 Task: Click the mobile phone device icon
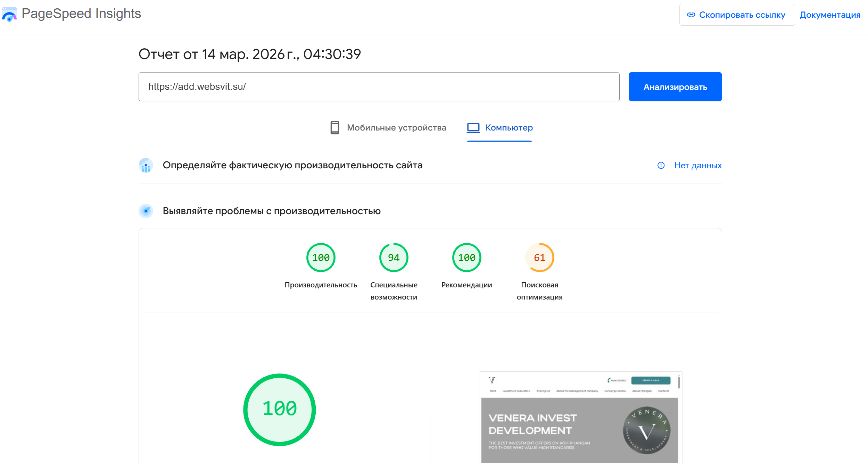point(334,128)
